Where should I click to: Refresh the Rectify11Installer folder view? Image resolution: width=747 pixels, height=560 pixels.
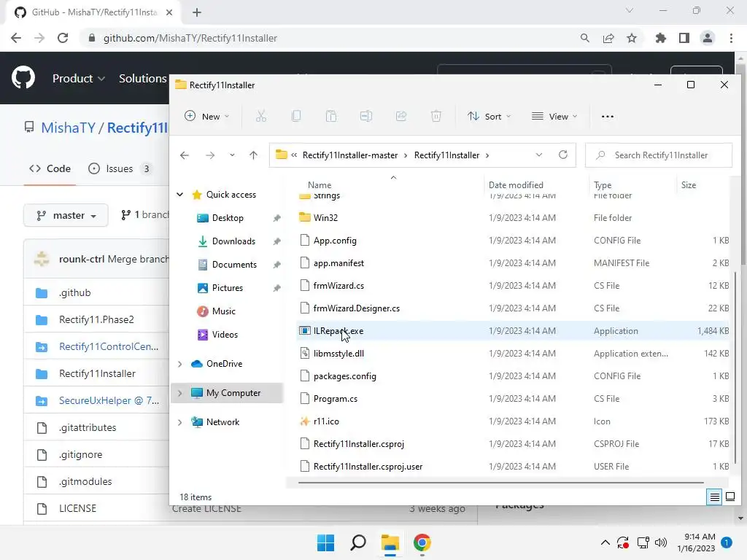click(x=563, y=155)
